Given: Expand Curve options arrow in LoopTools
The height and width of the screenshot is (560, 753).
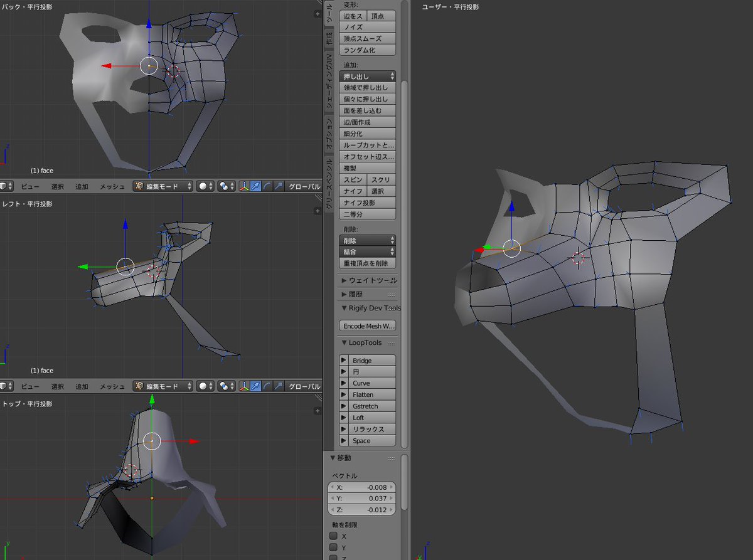Looking at the screenshot, I should click(x=343, y=383).
